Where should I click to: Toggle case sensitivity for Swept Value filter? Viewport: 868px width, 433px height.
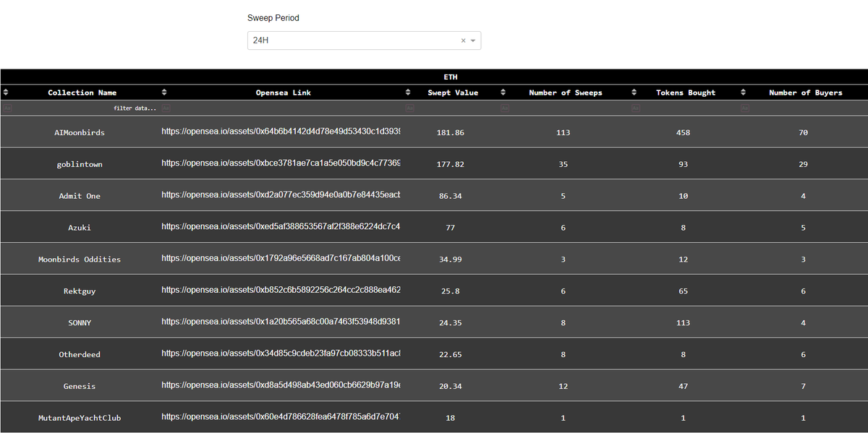410,108
